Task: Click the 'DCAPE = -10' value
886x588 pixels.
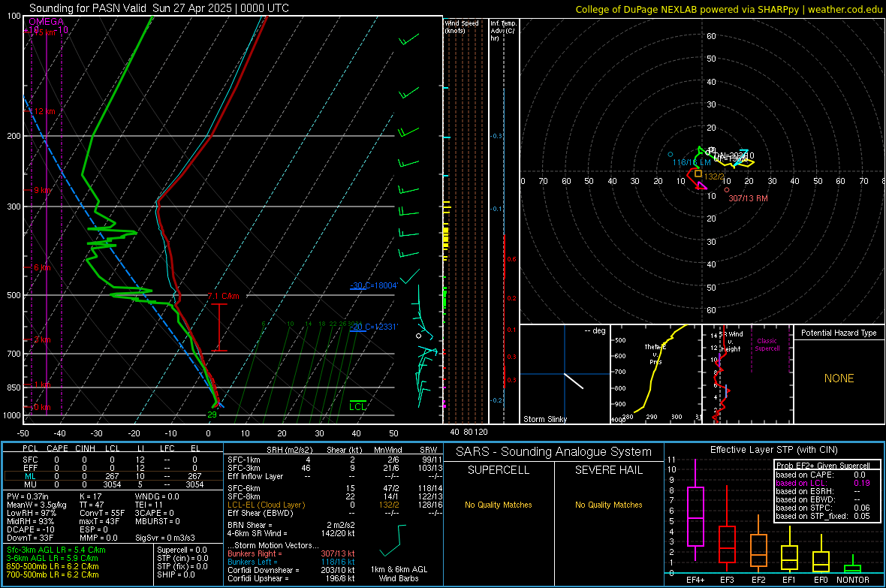Action: (29, 529)
